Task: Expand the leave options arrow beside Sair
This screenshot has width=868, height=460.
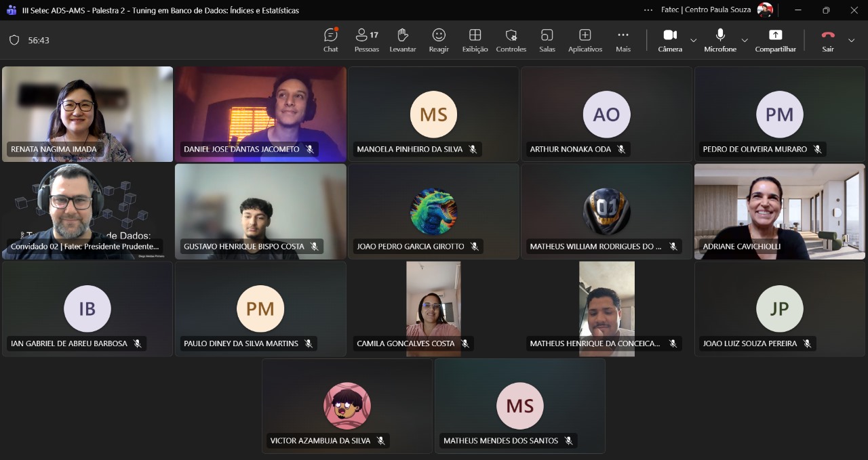Action: pyautogui.click(x=851, y=41)
